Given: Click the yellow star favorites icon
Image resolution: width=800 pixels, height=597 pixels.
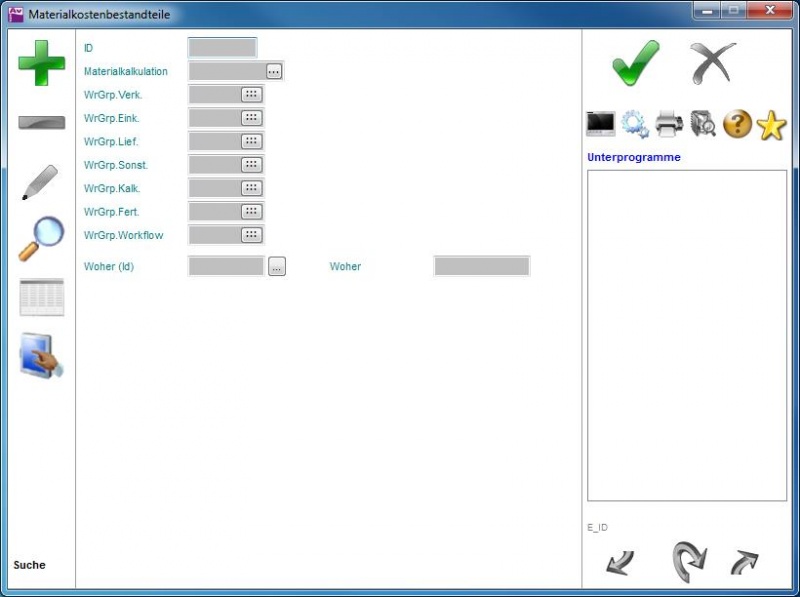Looking at the screenshot, I should [x=771, y=124].
